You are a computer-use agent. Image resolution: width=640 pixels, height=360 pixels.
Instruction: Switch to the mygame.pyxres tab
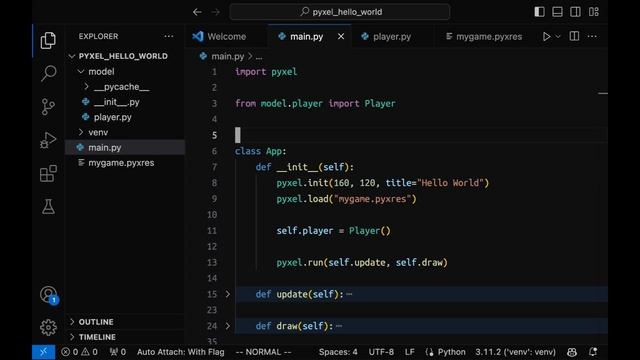(484, 37)
